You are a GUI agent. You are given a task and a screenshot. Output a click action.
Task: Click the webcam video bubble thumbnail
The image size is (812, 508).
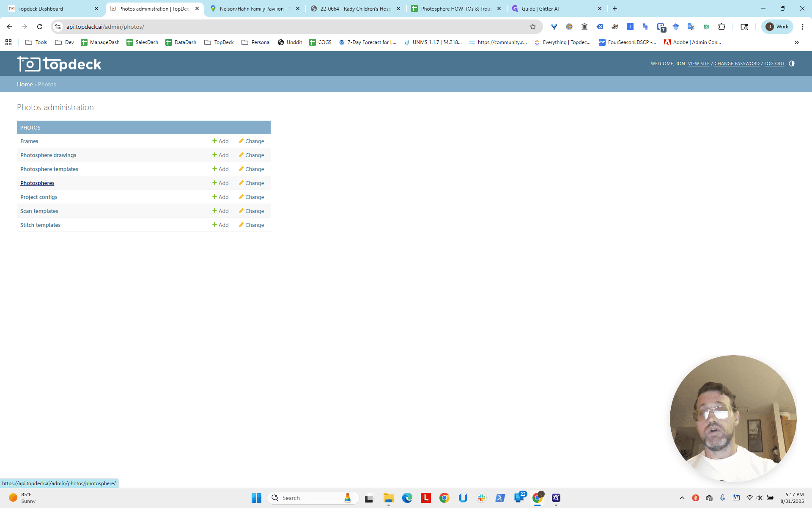pos(733,418)
